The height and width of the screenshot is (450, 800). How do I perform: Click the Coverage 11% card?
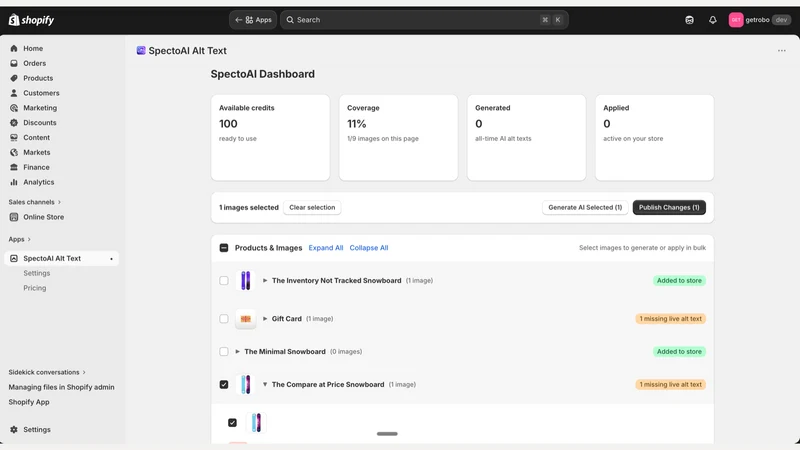tap(398, 137)
